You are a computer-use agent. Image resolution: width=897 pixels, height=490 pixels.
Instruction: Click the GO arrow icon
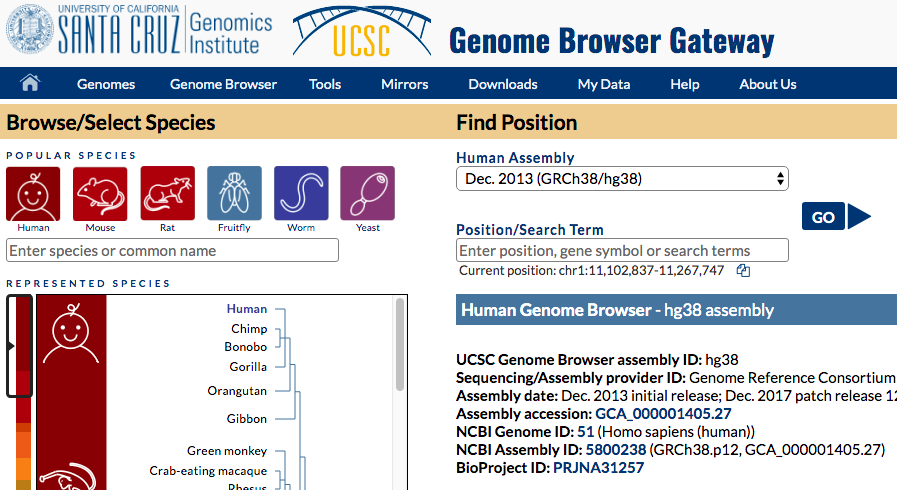(x=859, y=217)
